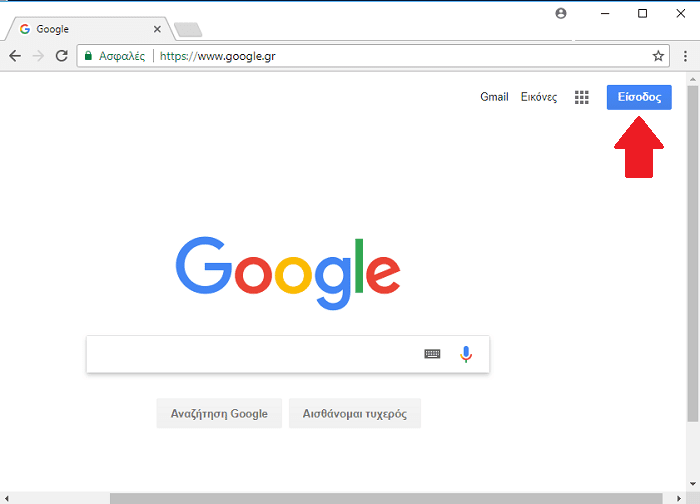Image resolution: width=700 pixels, height=504 pixels.
Task: Focus the Google search input field
Action: [x=254, y=354]
